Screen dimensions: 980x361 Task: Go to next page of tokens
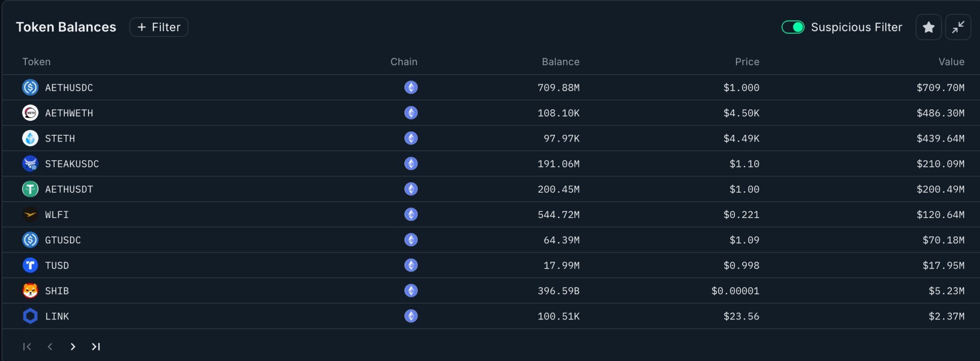click(x=73, y=347)
